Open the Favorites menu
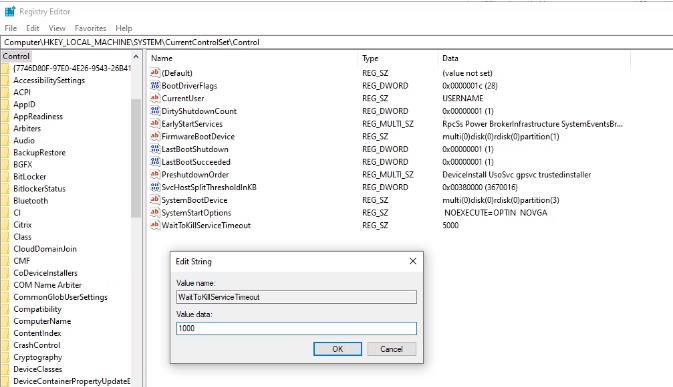 90,28
